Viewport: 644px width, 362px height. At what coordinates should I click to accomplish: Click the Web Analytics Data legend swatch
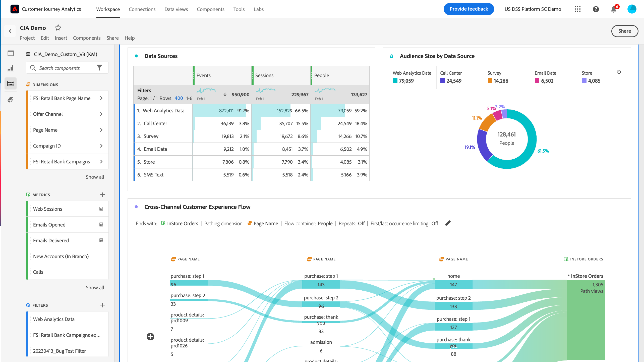click(x=395, y=81)
